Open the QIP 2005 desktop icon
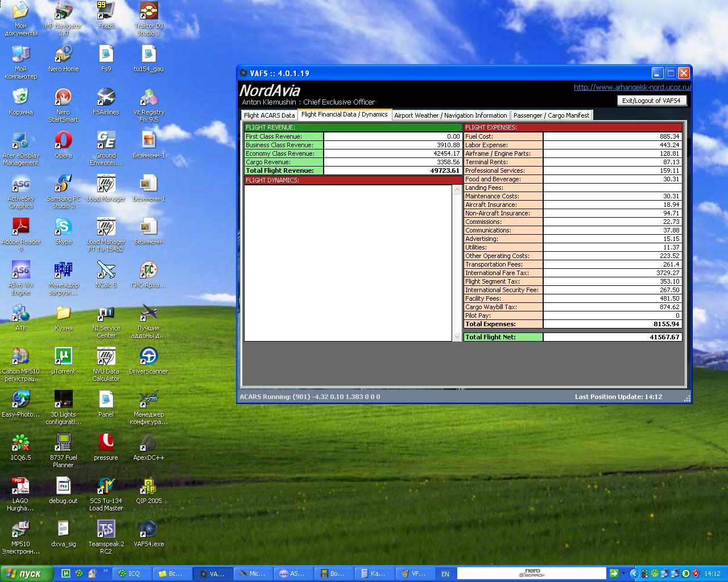This screenshot has height=582, width=728. (x=148, y=490)
